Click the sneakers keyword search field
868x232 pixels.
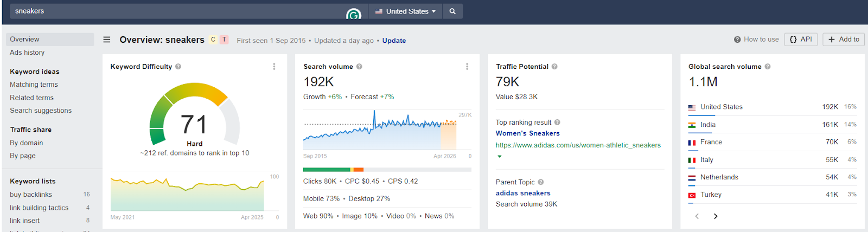pos(179,11)
